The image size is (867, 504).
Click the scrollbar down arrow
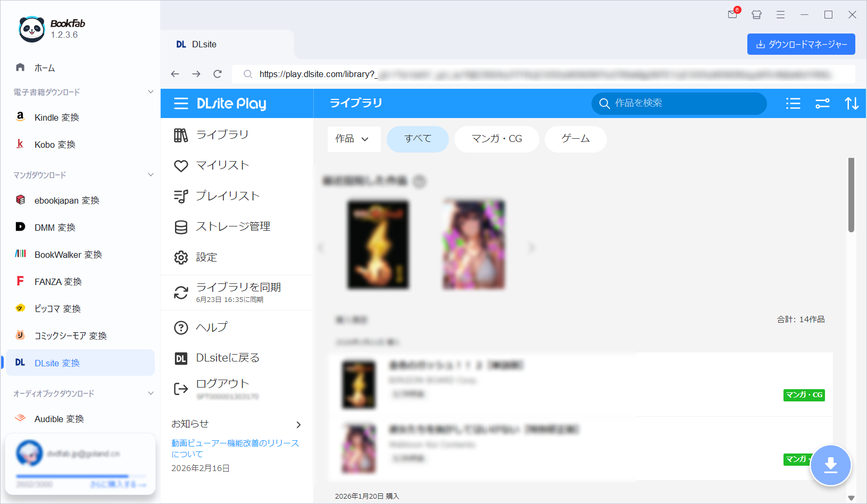(x=851, y=498)
